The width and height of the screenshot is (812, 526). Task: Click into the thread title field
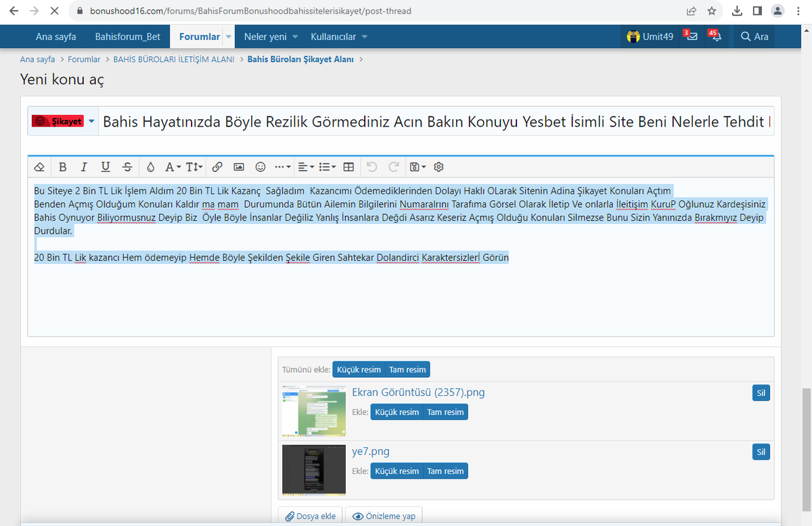(436, 121)
